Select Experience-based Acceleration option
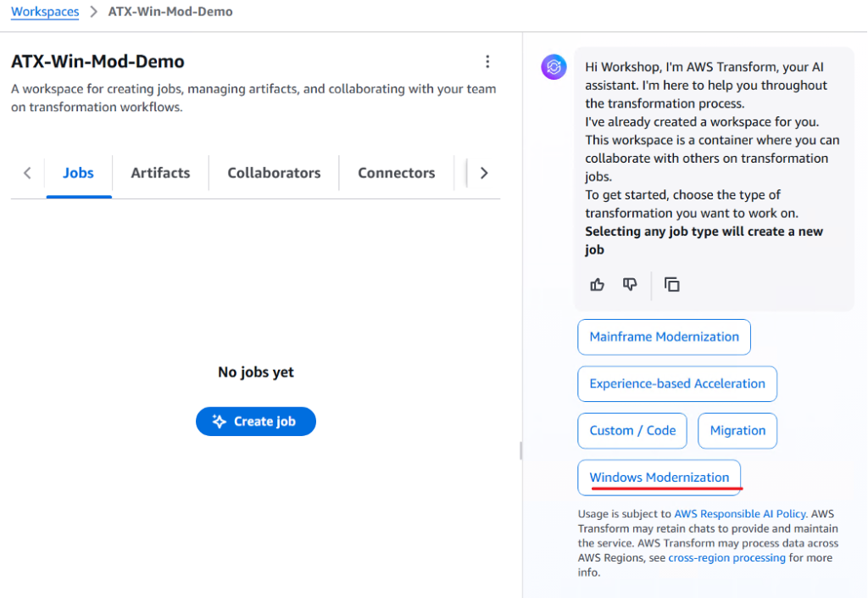Viewport: 868px width, 598px height. [676, 383]
